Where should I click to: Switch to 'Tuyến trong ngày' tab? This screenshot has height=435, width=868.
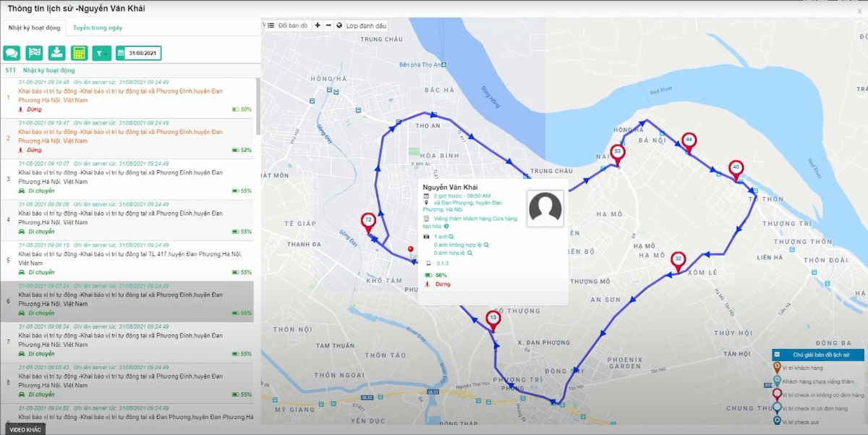point(97,28)
